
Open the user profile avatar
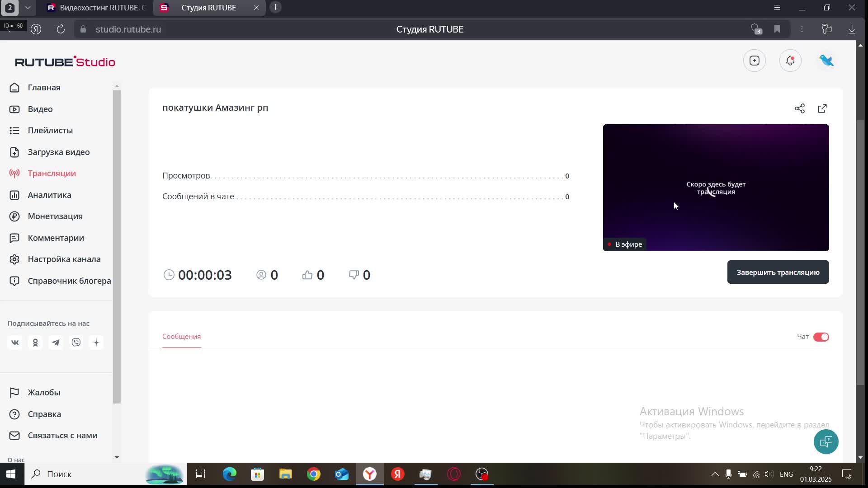[x=826, y=61]
